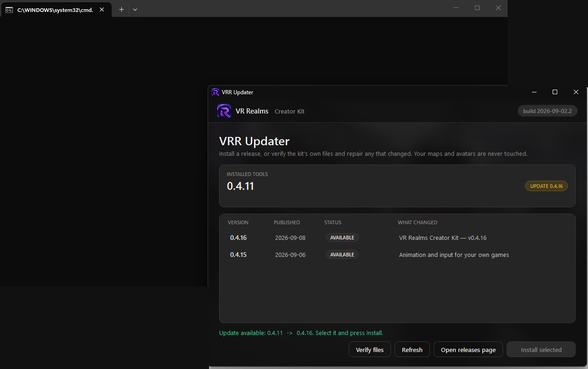Image resolution: width=588 pixels, height=369 pixels.
Task: Click published date 2026-09-06
Action: [290, 255]
